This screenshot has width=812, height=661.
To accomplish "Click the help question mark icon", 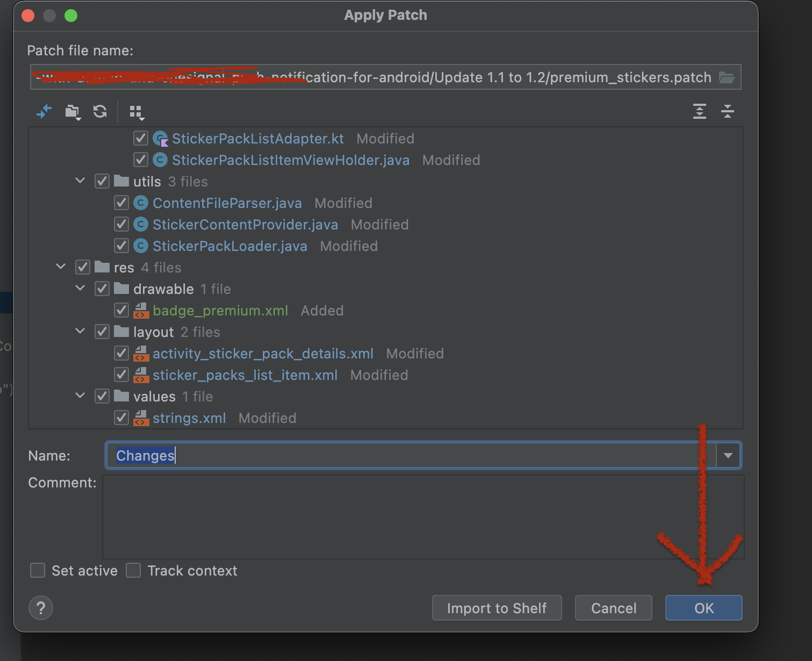I will (41, 608).
